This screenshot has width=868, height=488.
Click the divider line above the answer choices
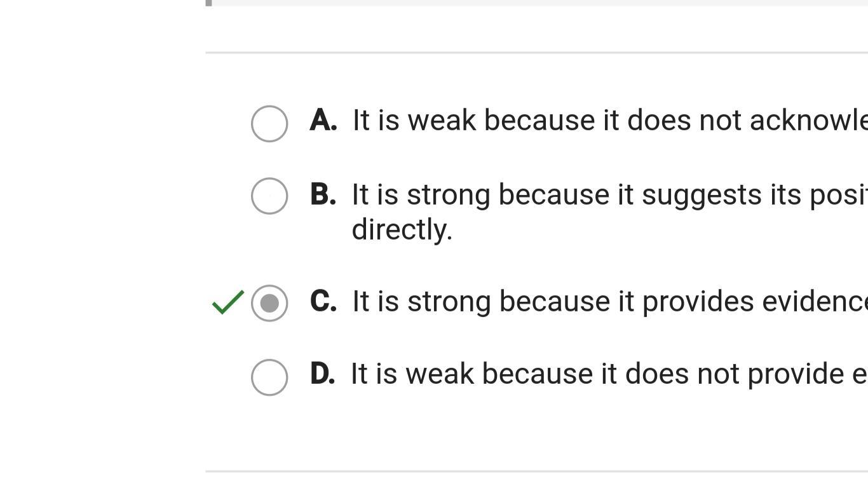(x=536, y=53)
